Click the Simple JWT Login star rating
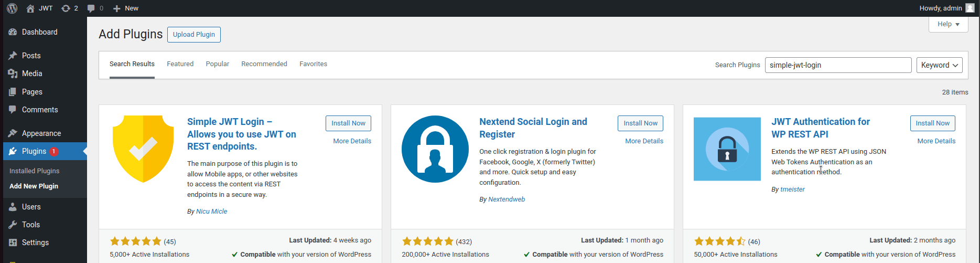Image resolution: width=980 pixels, height=263 pixels. (136, 241)
